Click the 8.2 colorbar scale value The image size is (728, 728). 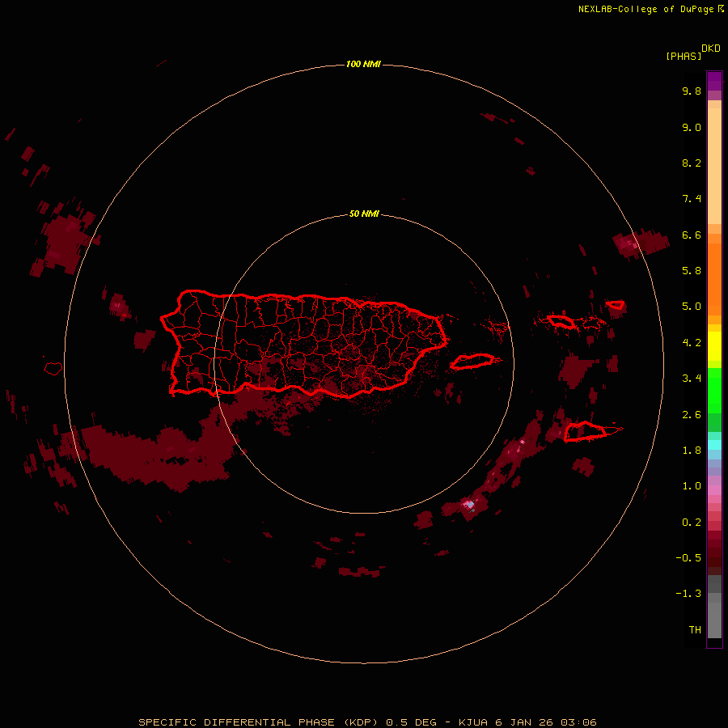692,163
